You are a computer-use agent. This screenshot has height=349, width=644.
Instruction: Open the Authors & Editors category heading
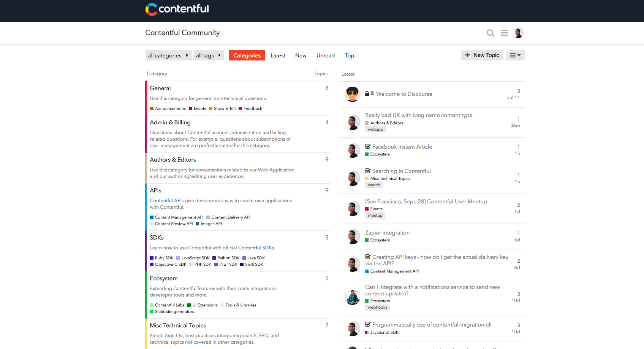pos(173,160)
